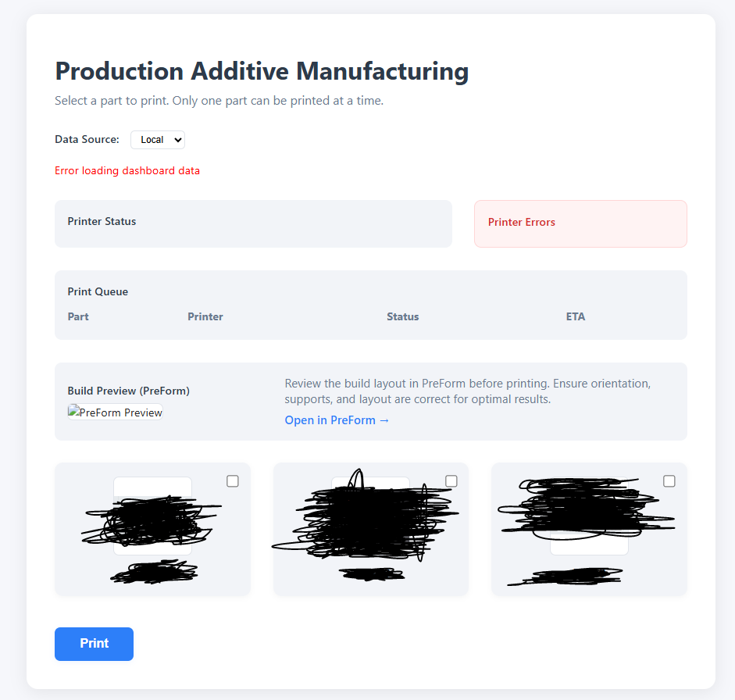Click the blue Print button
Image resolution: width=735 pixels, height=700 pixels.
94,644
